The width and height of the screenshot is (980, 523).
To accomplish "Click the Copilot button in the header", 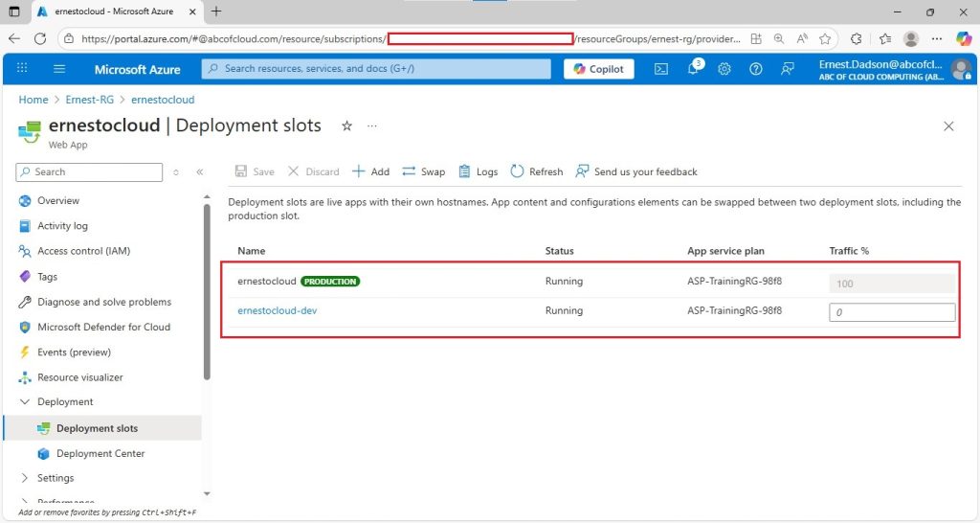I will [x=599, y=69].
